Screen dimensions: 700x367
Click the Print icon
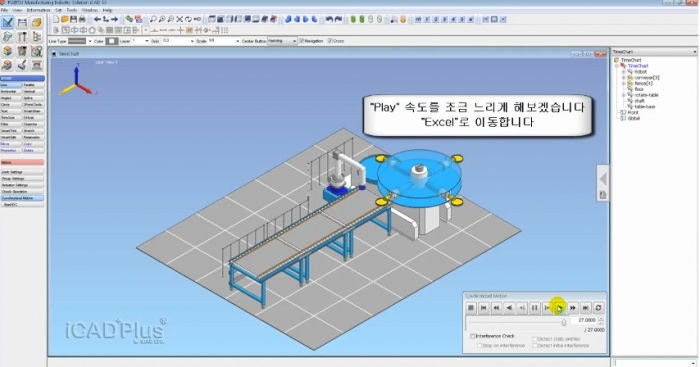82,19
